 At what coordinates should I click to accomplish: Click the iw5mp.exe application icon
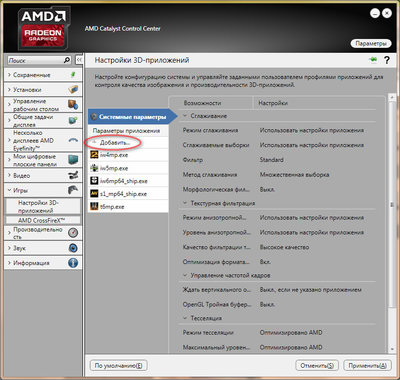tap(94, 168)
